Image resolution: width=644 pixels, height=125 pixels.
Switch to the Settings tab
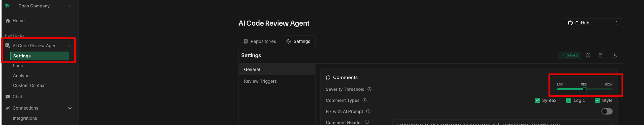click(298, 41)
